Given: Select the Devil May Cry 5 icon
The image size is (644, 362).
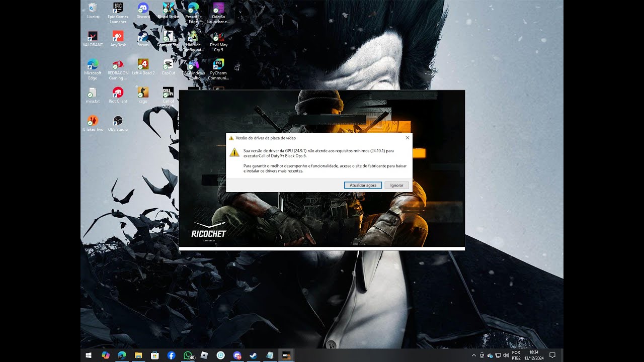Looking at the screenshot, I should pyautogui.click(x=218, y=41).
